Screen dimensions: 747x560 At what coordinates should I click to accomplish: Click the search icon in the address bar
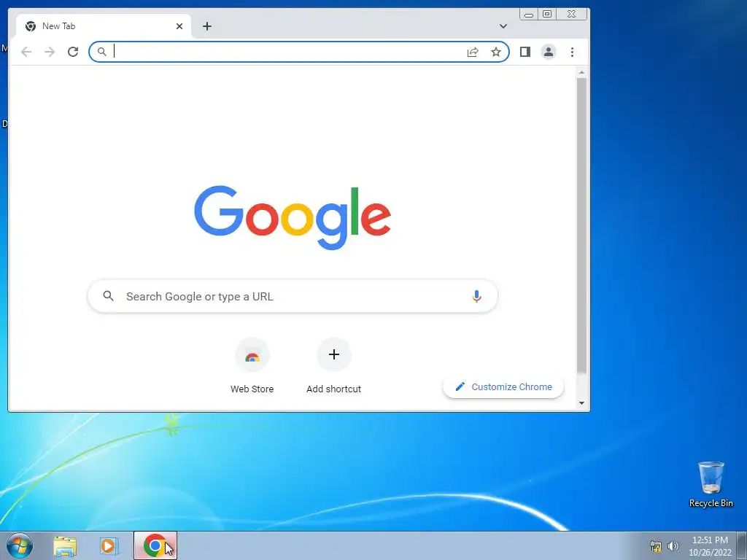(x=101, y=52)
